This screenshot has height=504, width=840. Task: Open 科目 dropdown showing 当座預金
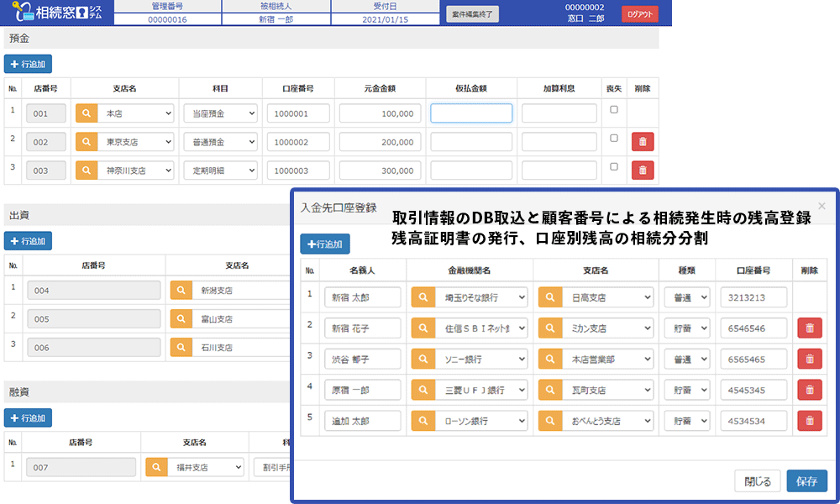click(220, 113)
